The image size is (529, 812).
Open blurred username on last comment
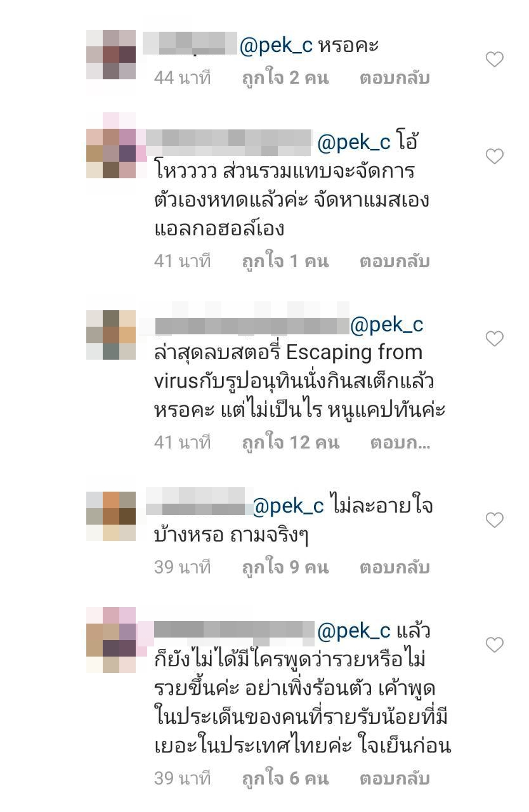pos(234,630)
